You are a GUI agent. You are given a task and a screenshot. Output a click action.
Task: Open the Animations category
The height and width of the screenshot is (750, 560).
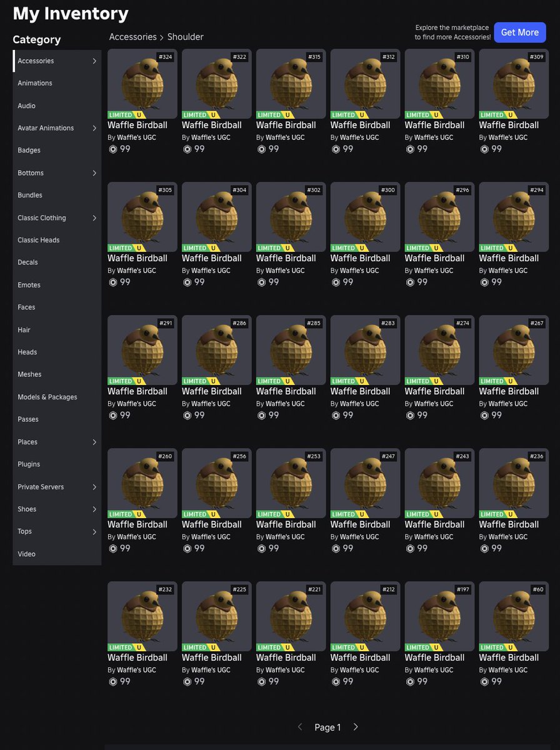57,83
